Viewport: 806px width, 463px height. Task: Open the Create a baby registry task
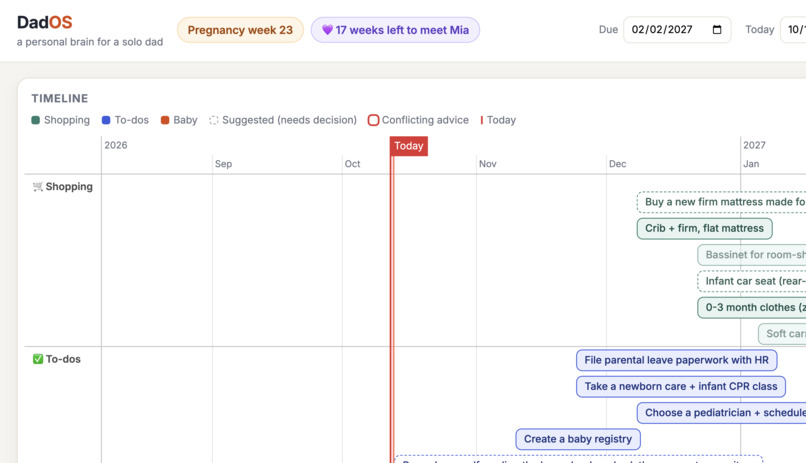click(578, 439)
